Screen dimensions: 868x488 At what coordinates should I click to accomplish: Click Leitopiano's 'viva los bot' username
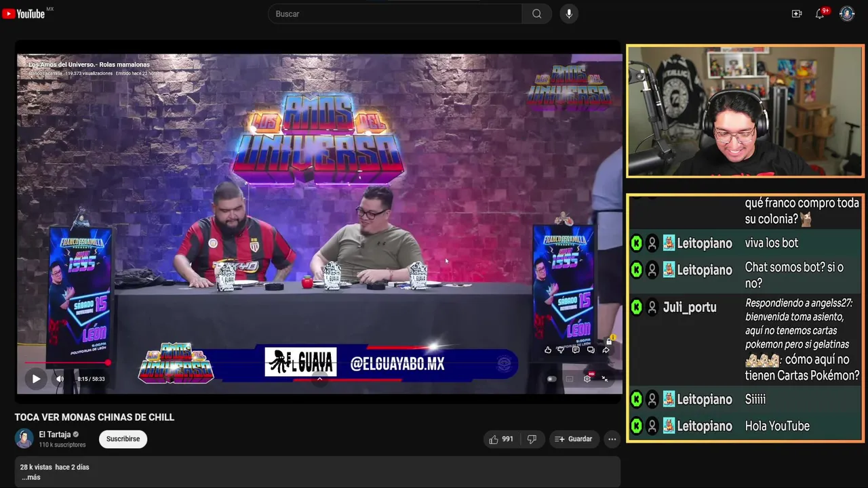pos(704,243)
